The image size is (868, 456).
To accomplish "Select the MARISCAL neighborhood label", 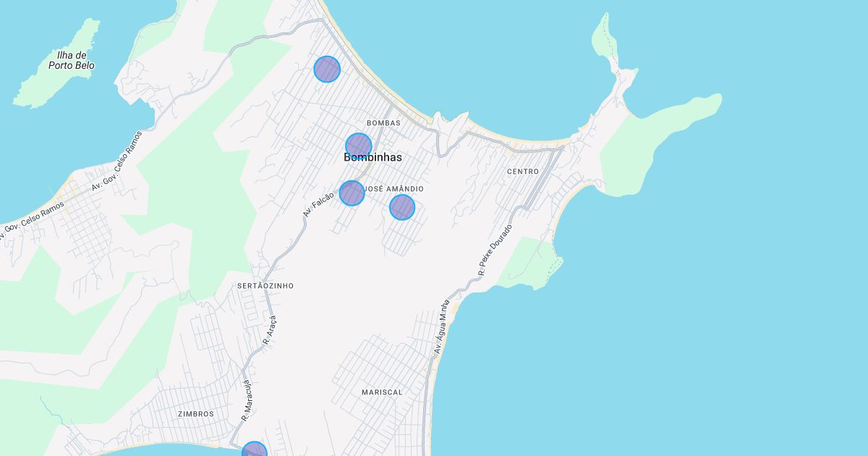I will (x=382, y=392).
